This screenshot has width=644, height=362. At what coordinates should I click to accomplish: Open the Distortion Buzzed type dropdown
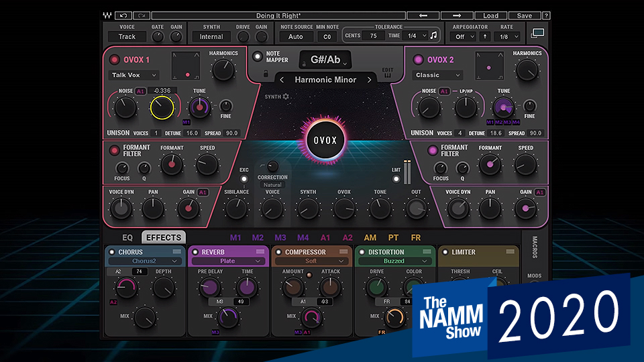394,261
